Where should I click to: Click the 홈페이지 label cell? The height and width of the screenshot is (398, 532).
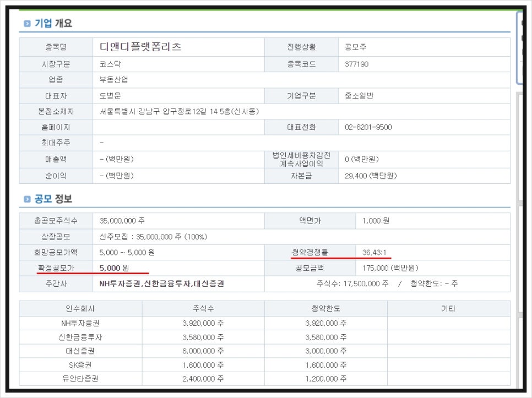click(56, 127)
